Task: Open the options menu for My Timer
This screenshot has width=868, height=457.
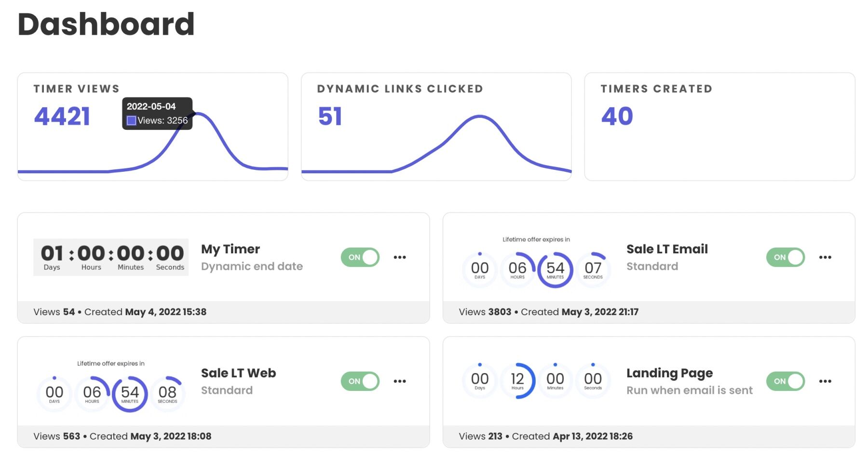Action: [400, 257]
